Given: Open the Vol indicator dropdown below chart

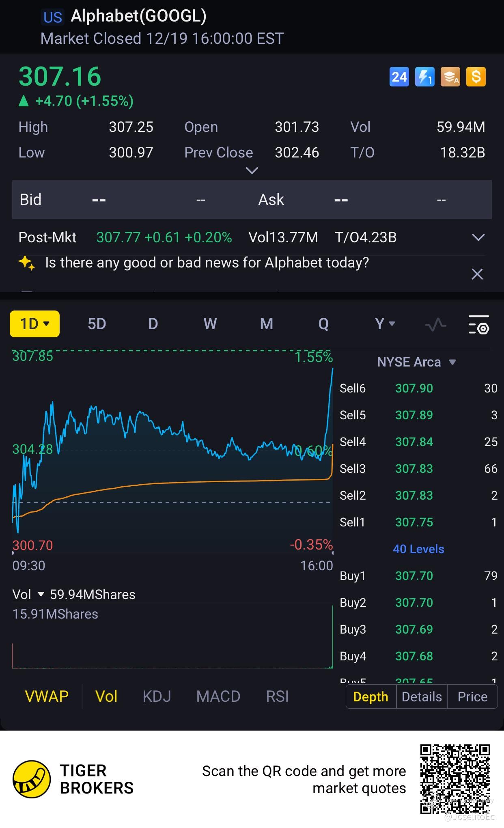Looking at the screenshot, I should [28, 595].
